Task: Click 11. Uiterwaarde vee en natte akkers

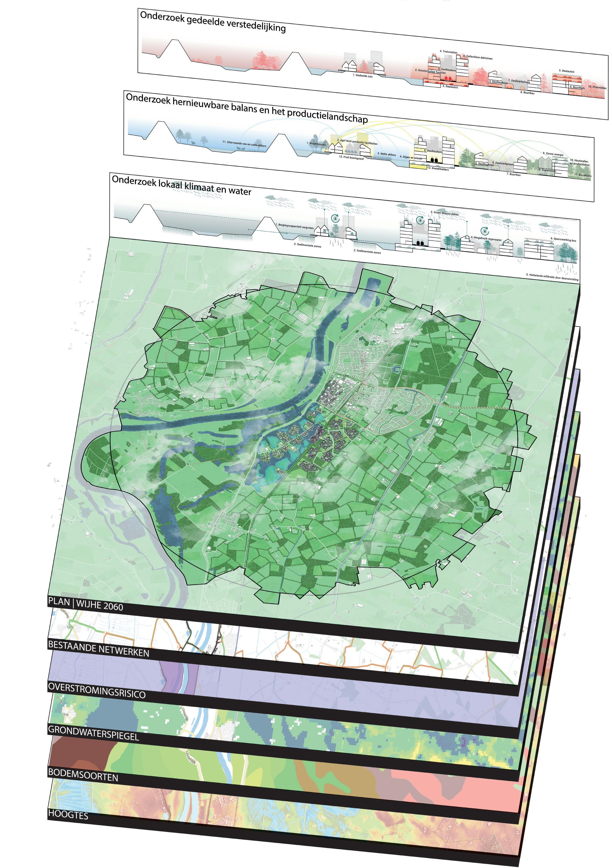Action: click(x=244, y=144)
